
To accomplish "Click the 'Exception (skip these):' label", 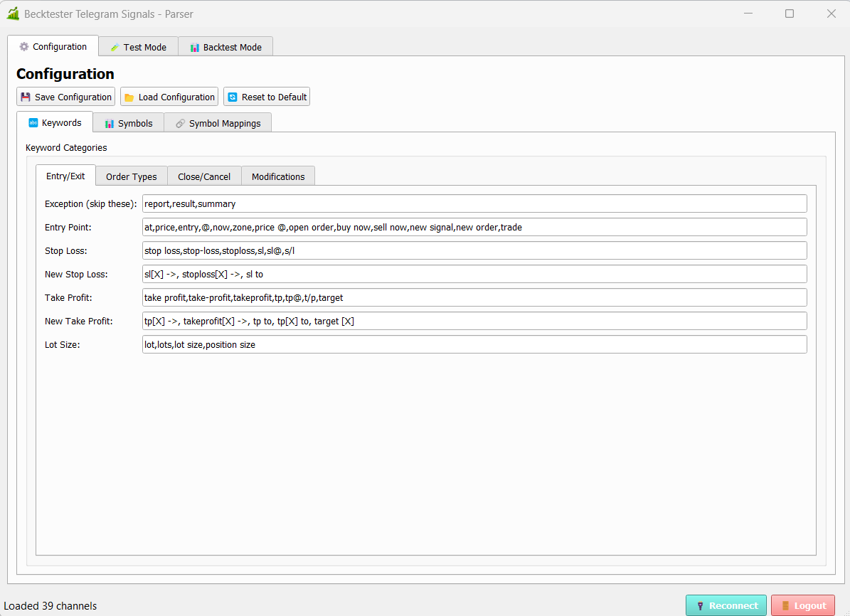I will (x=90, y=204).
